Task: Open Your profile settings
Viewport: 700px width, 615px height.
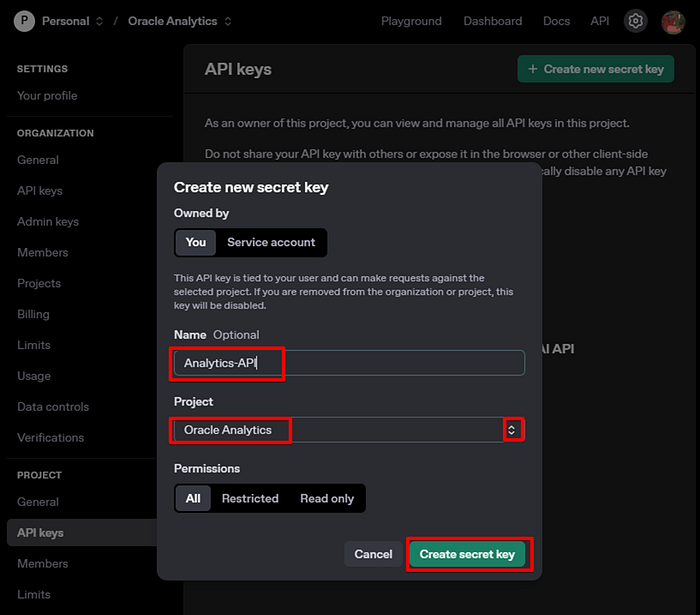Action: point(47,96)
